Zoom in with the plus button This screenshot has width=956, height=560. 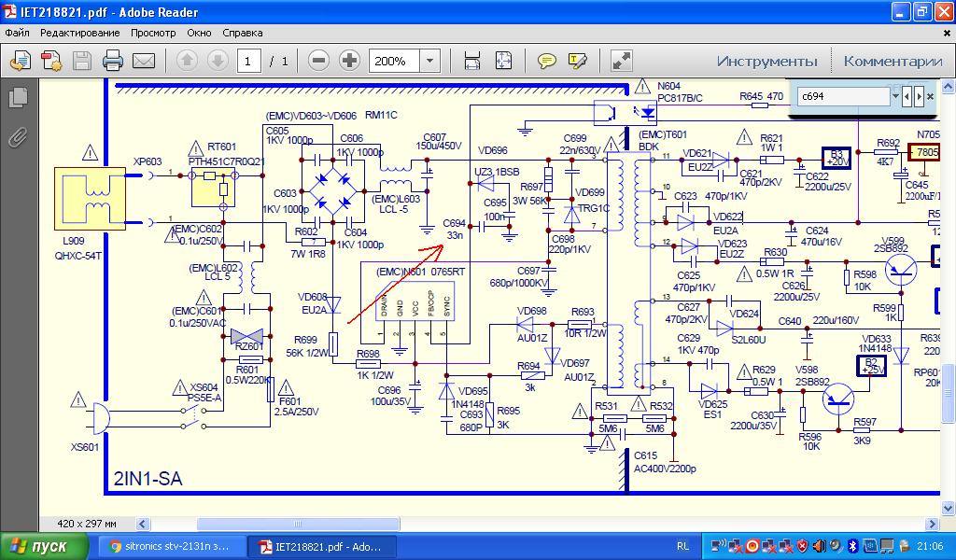(x=350, y=62)
